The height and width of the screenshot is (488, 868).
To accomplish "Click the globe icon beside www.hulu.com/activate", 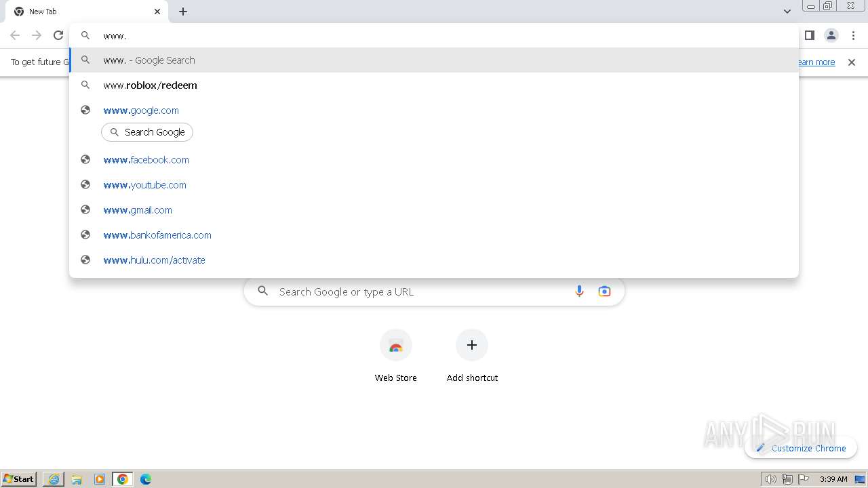I will pos(85,260).
